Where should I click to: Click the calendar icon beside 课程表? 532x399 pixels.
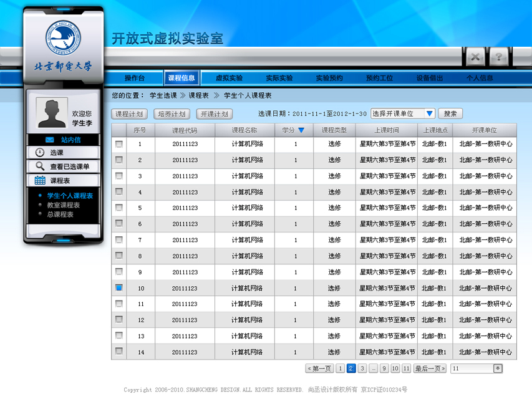tap(40, 181)
